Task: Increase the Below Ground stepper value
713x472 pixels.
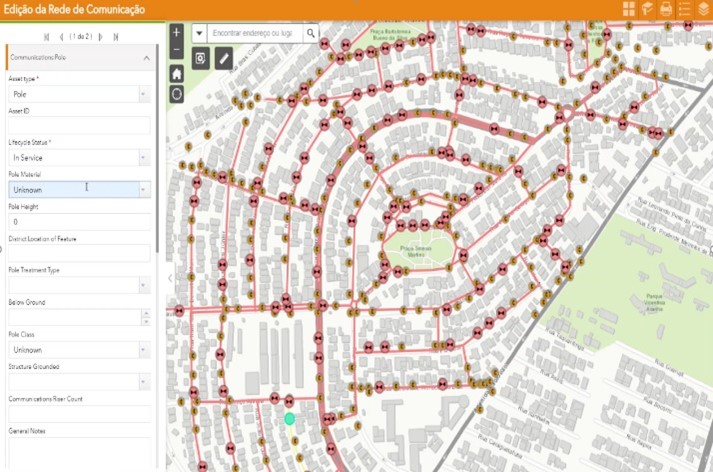Action: [x=146, y=313]
